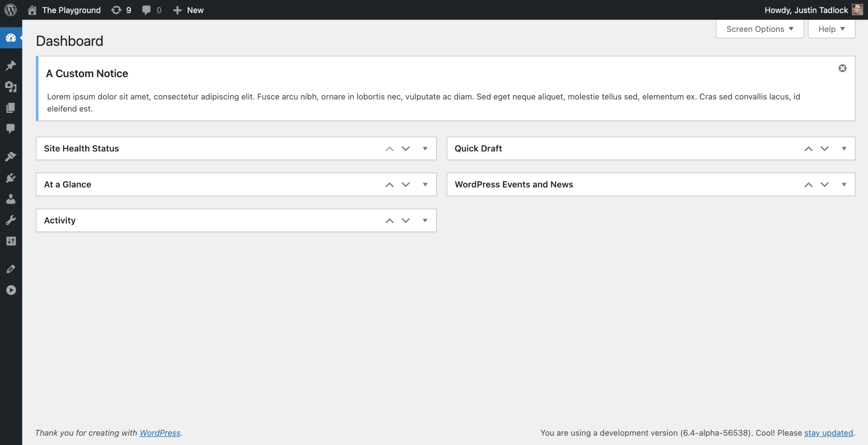Open the New content menu

pyautogui.click(x=188, y=10)
